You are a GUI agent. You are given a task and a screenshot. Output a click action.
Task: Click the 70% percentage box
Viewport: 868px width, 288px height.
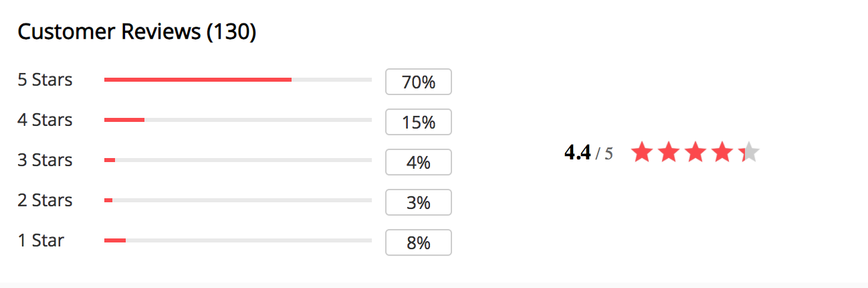tap(419, 82)
